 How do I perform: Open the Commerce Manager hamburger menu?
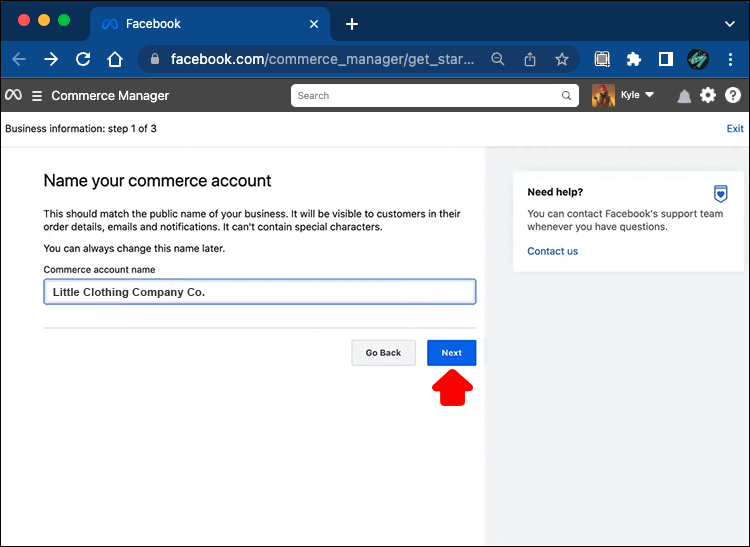(x=37, y=96)
